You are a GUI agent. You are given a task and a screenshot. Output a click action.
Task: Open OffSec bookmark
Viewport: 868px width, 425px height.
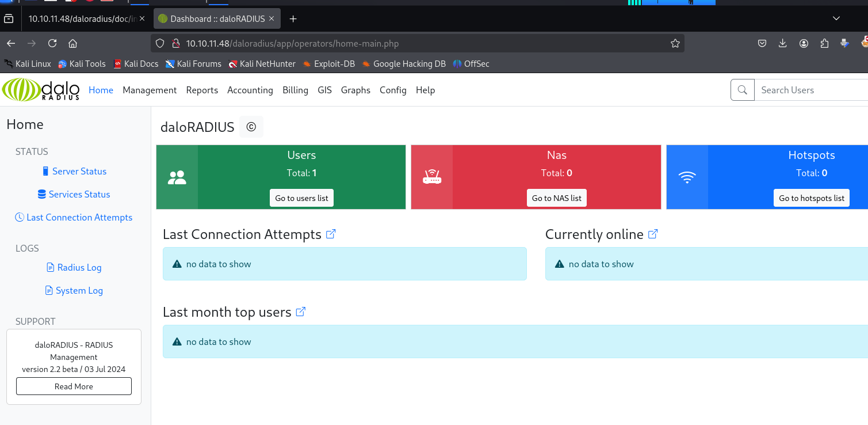pyautogui.click(x=471, y=64)
